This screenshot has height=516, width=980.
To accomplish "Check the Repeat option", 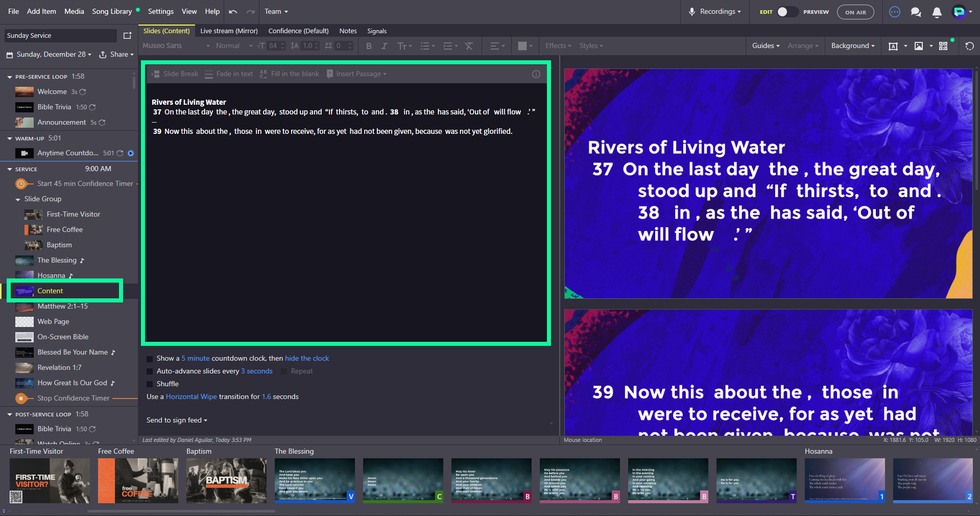I will click(284, 371).
